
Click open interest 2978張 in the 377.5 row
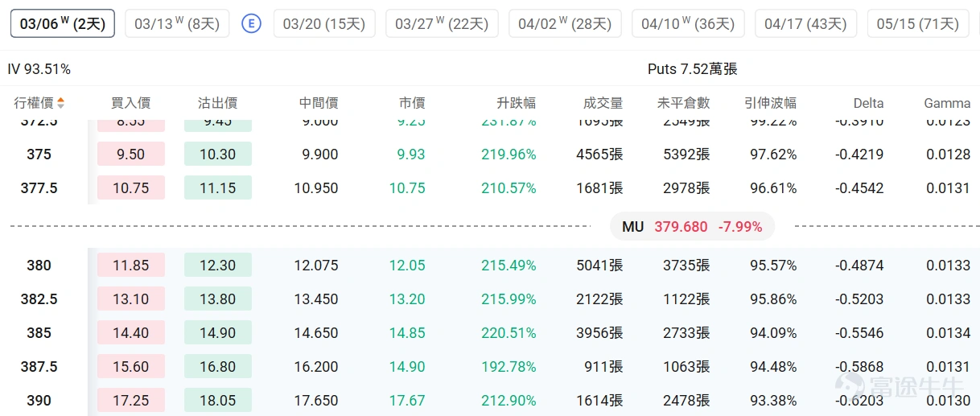click(686, 188)
